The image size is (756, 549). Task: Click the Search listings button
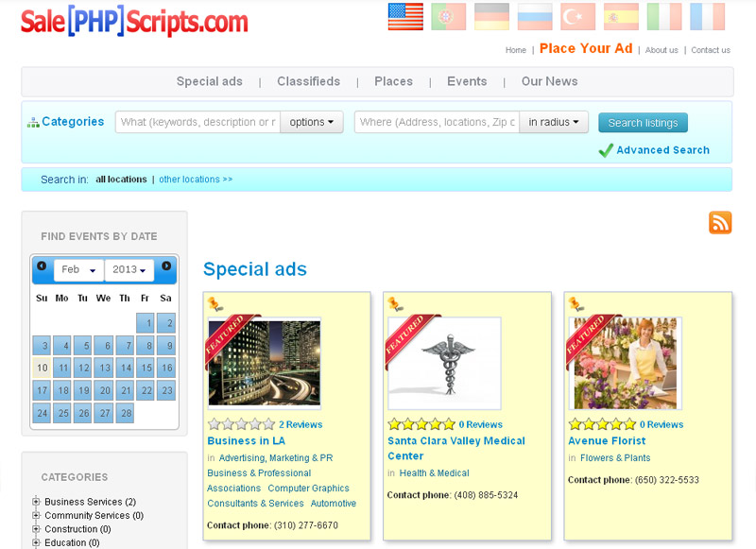point(643,123)
